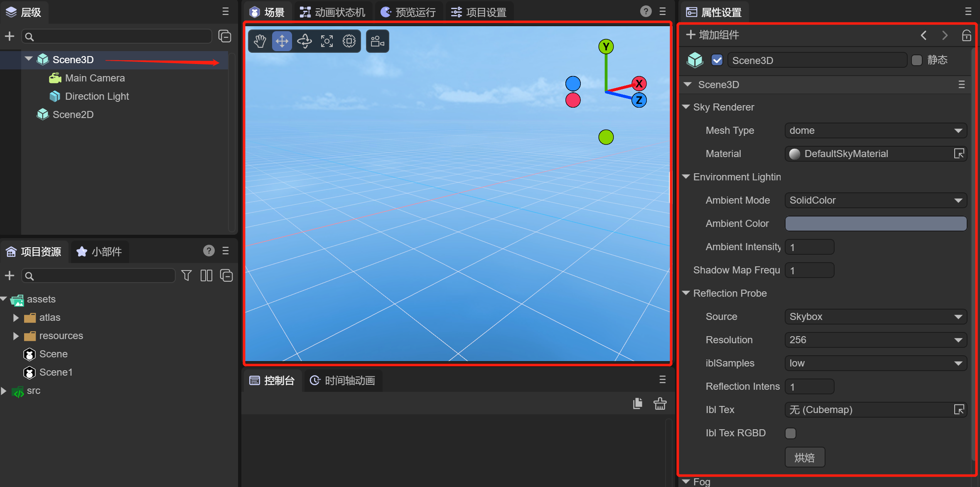
Task: Select the move tool in the scene toolbar
Action: click(x=282, y=41)
